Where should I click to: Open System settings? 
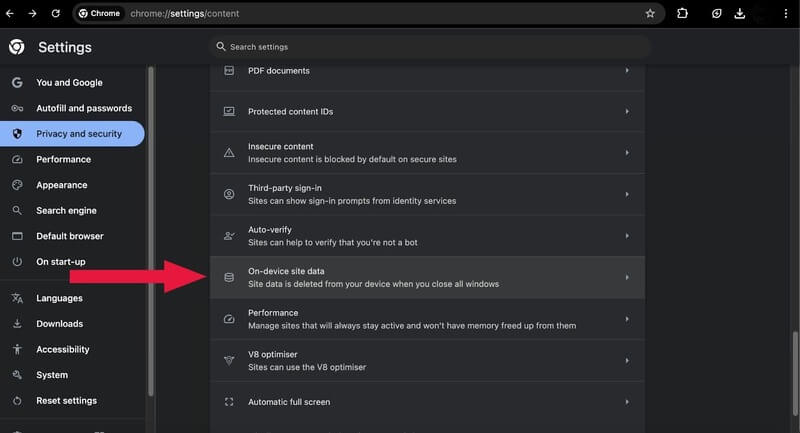(x=72, y=374)
